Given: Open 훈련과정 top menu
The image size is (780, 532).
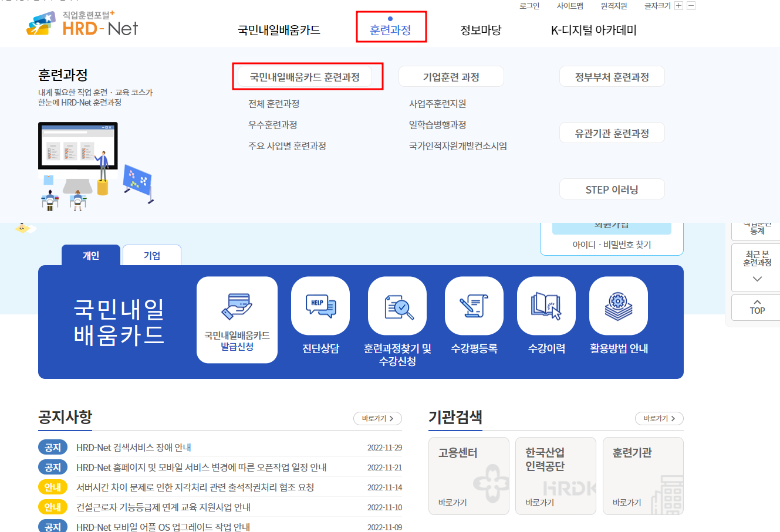Looking at the screenshot, I should coord(390,30).
